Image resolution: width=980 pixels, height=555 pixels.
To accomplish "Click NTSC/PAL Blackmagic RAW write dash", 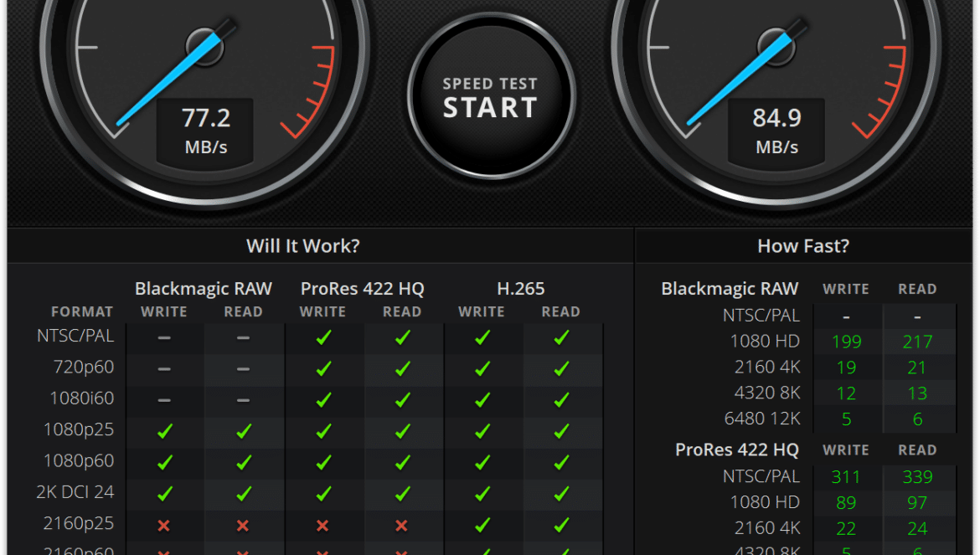I will (163, 337).
